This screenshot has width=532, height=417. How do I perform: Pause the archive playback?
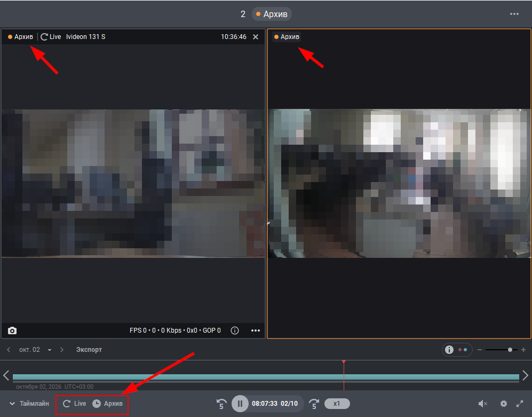point(240,404)
